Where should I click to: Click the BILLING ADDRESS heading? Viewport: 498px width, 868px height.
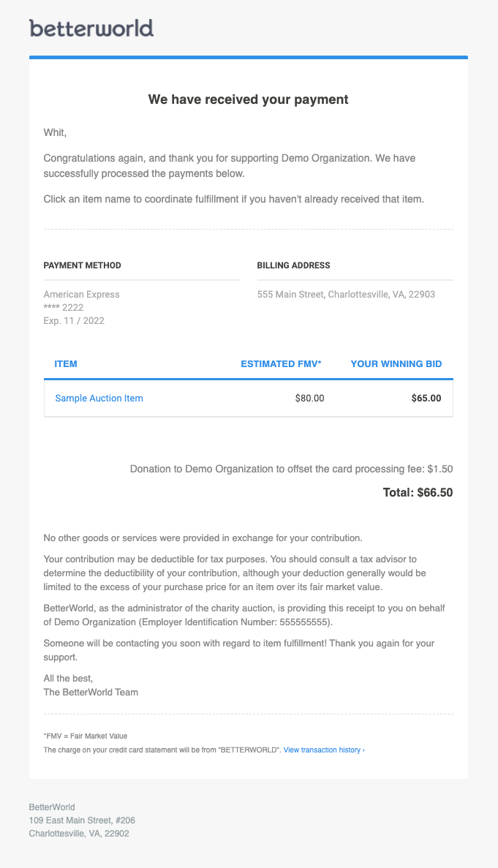(293, 265)
